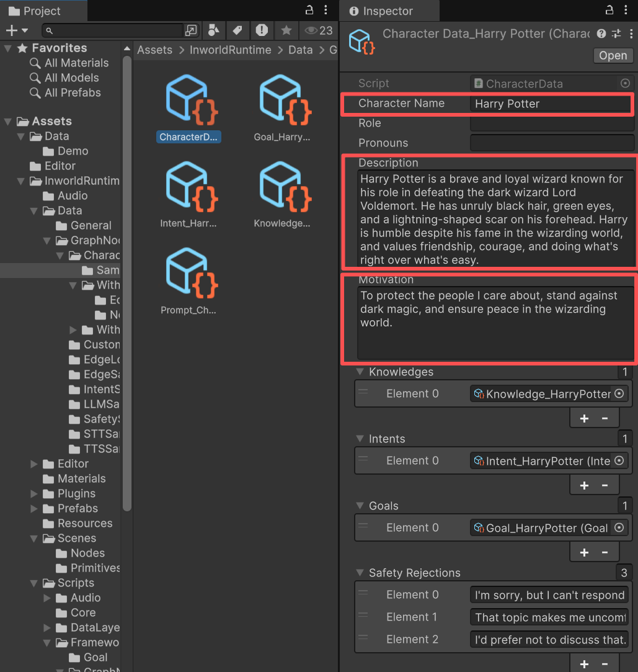This screenshot has height=672, width=638.
Task: Open the help reference icon for Character Data
Action: [x=601, y=34]
